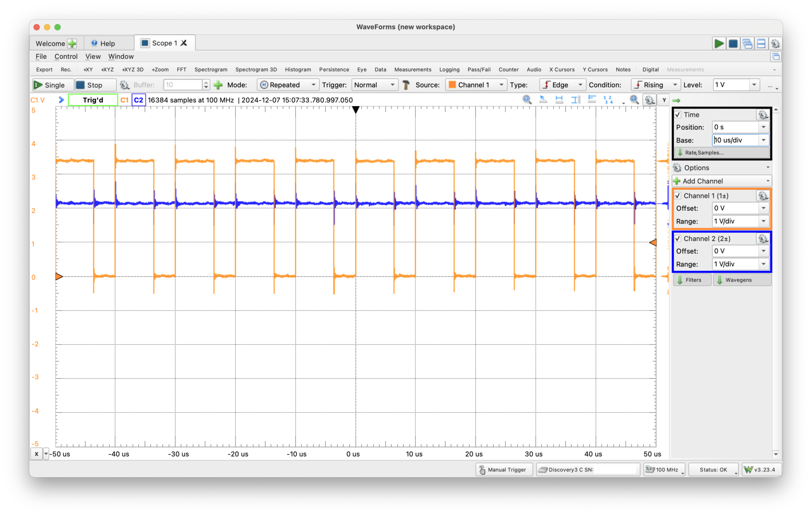Click the green arrow next to Y button
812x516 pixels.
(x=676, y=101)
